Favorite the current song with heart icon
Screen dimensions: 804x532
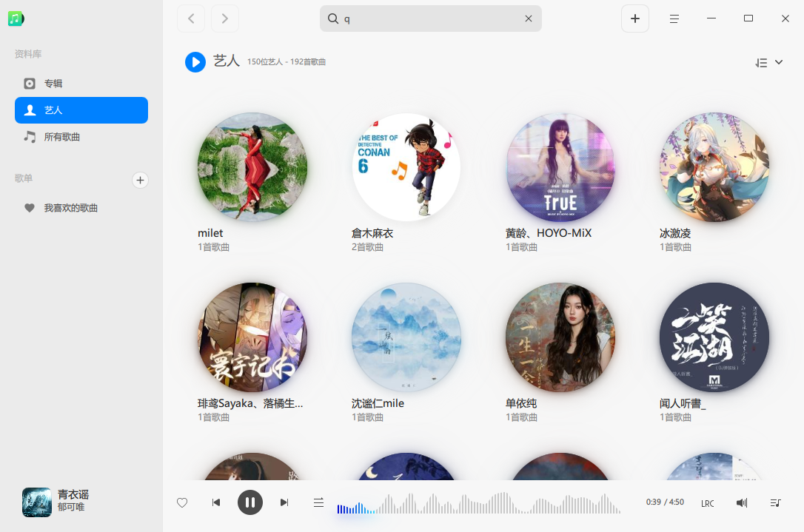[x=182, y=502]
